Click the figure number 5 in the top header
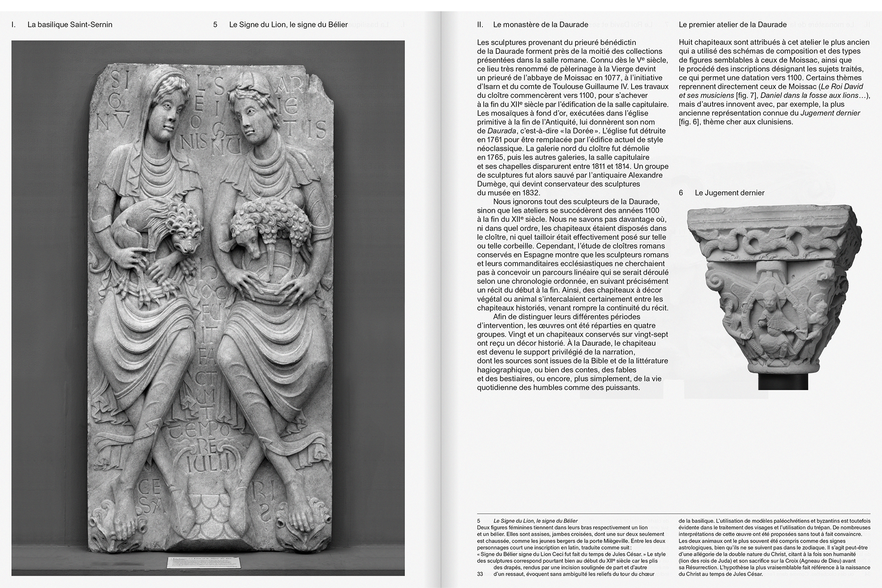 [x=215, y=25]
